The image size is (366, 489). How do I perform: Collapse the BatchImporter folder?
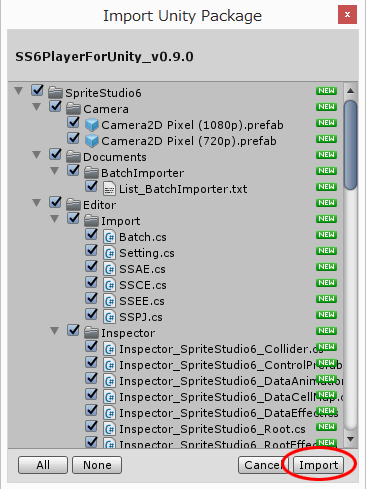(55, 171)
